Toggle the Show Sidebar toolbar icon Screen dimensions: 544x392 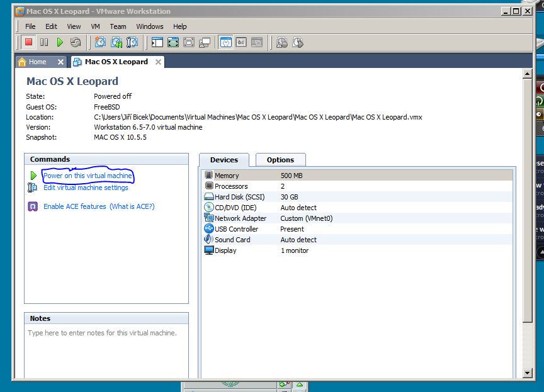click(x=157, y=42)
